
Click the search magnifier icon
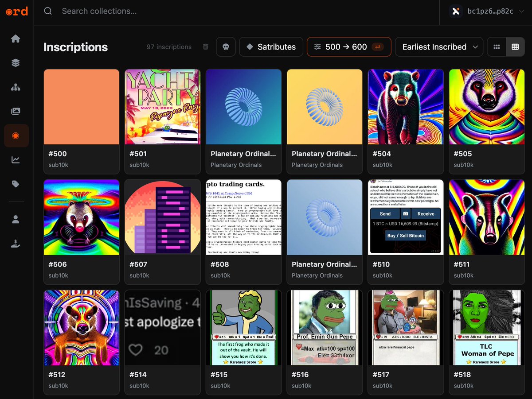(48, 11)
